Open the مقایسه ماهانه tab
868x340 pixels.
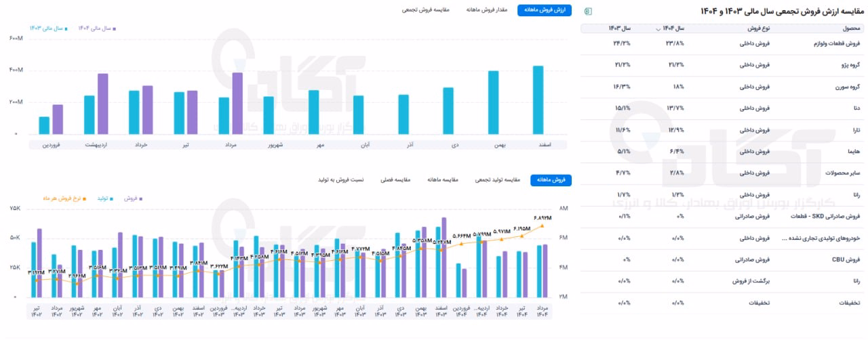(x=443, y=179)
